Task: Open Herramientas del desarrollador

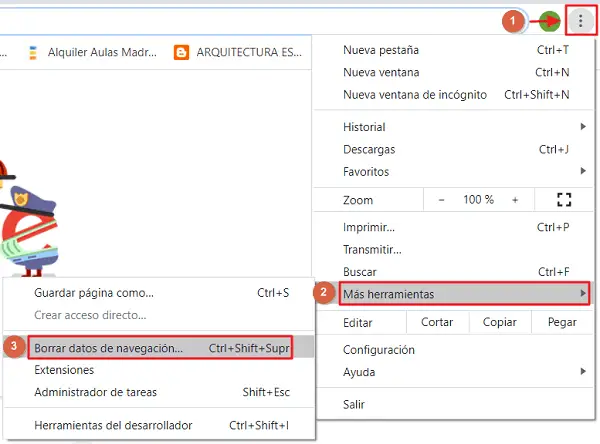Action: [113, 425]
